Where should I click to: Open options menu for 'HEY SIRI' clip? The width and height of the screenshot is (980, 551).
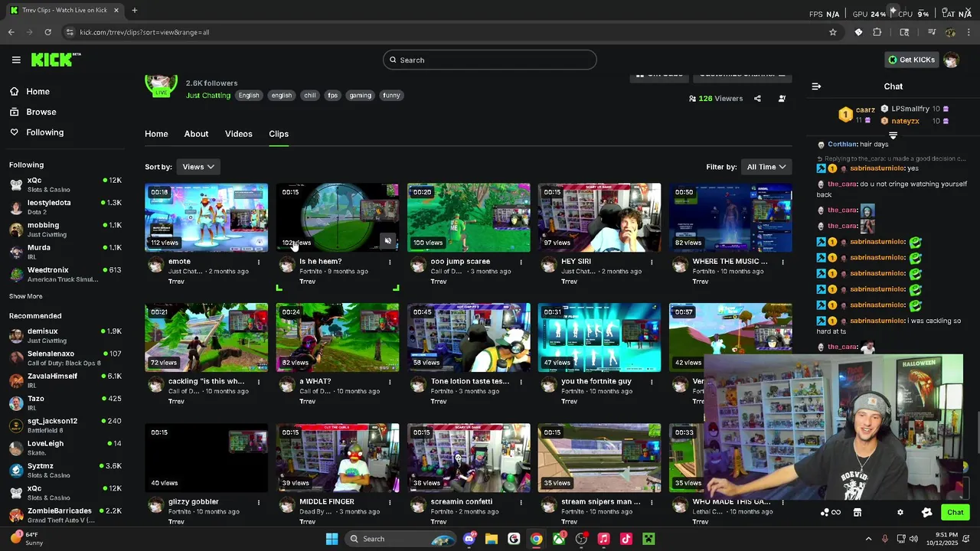652,262
